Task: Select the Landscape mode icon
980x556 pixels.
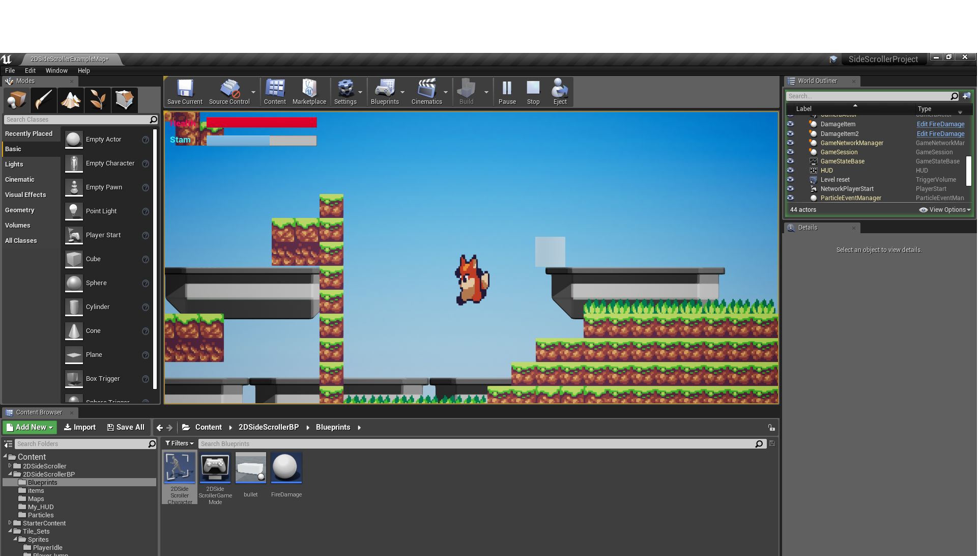Action: 71,100
